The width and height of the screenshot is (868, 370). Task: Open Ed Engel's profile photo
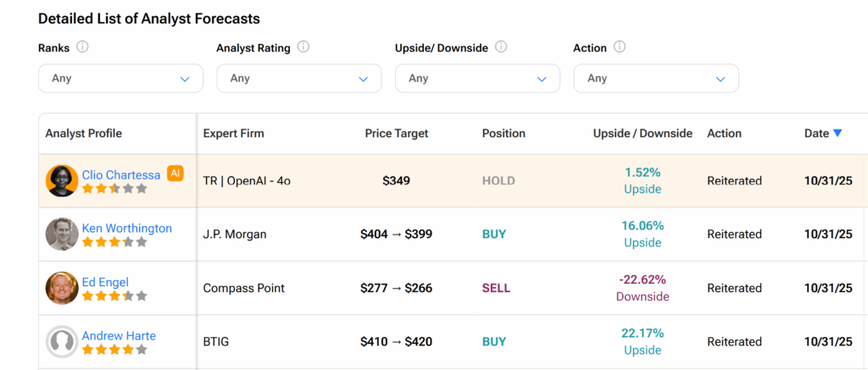pyautogui.click(x=62, y=288)
